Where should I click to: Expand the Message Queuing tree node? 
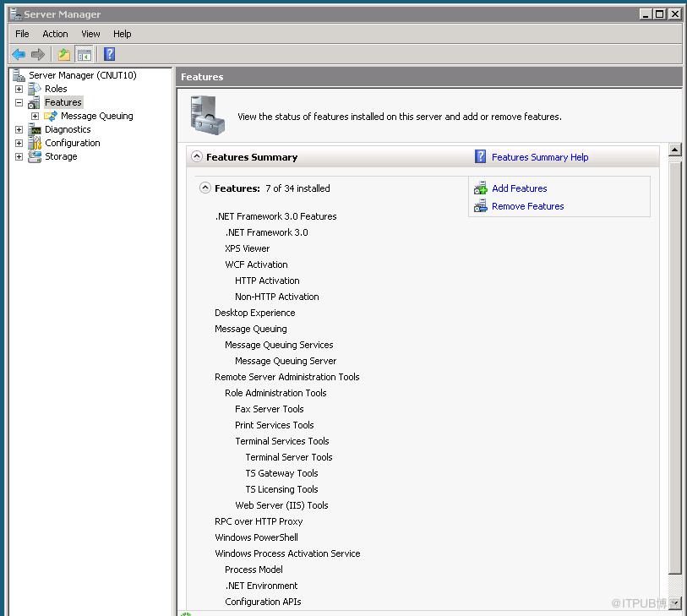point(35,116)
